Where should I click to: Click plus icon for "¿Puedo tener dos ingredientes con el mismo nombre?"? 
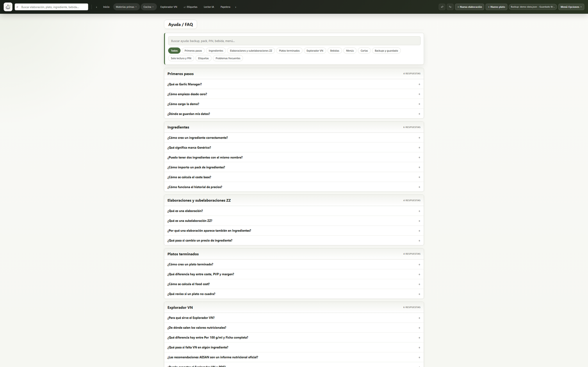(419, 157)
